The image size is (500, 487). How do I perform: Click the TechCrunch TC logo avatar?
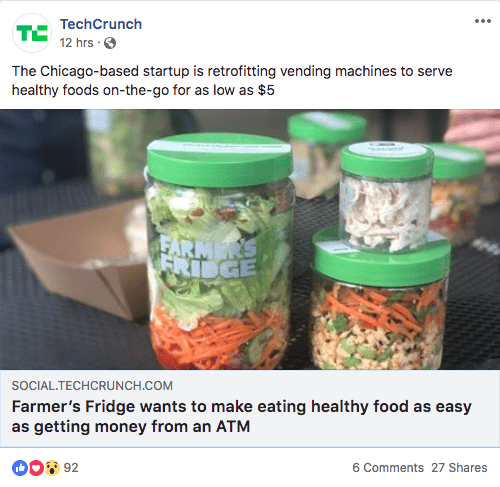(32, 33)
